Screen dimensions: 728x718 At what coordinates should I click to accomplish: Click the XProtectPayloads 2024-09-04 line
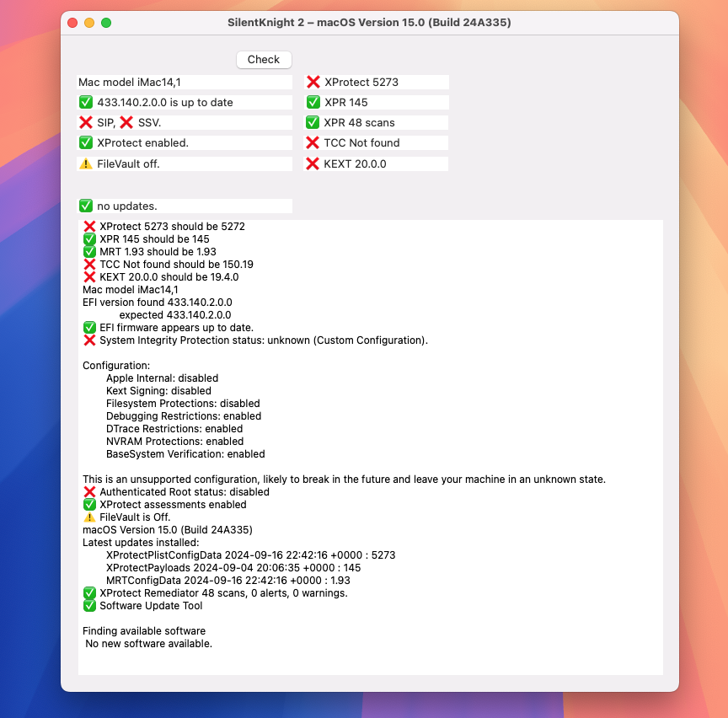tap(233, 567)
